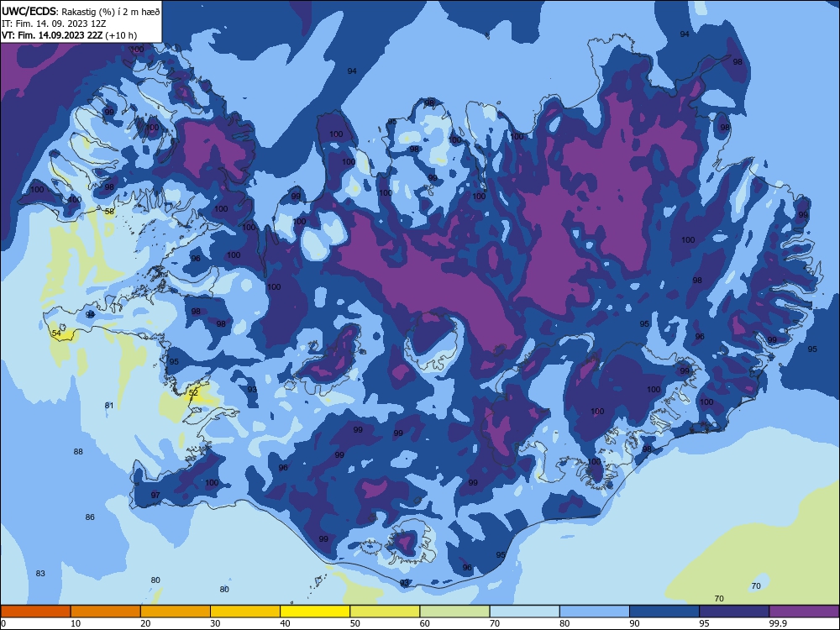Click the 'VT: Fim. 14.09.2023 22Z' valid time
This screenshot has height=630, width=840.
(52, 35)
